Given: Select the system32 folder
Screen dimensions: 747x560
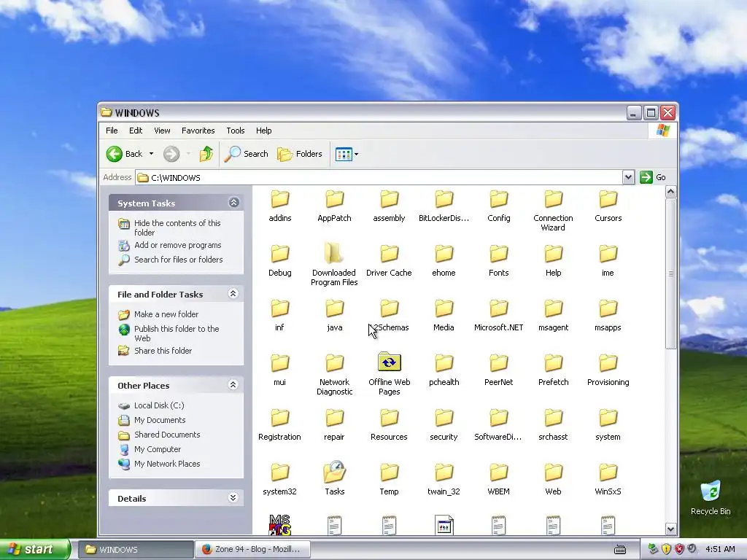Looking at the screenshot, I should pyautogui.click(x=279, y=480).
